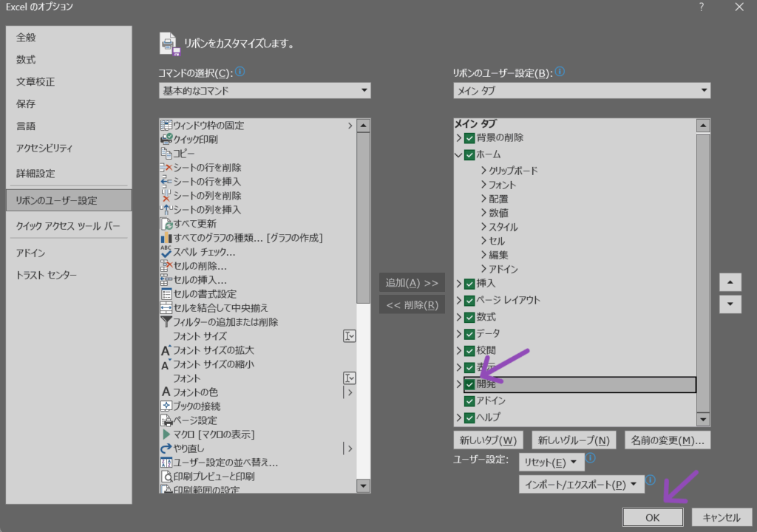This screenshot has width=757, height=532.
Task: Select the ページ設定 icon
Action: (166, 420)
